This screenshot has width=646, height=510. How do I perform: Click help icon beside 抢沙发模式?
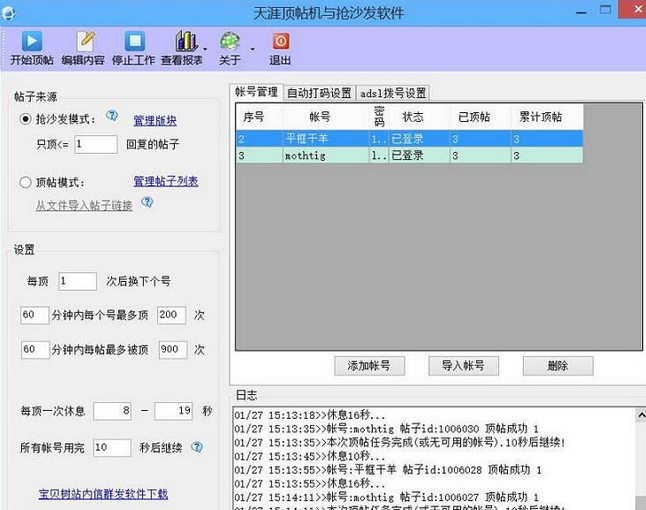pos(112,117)
